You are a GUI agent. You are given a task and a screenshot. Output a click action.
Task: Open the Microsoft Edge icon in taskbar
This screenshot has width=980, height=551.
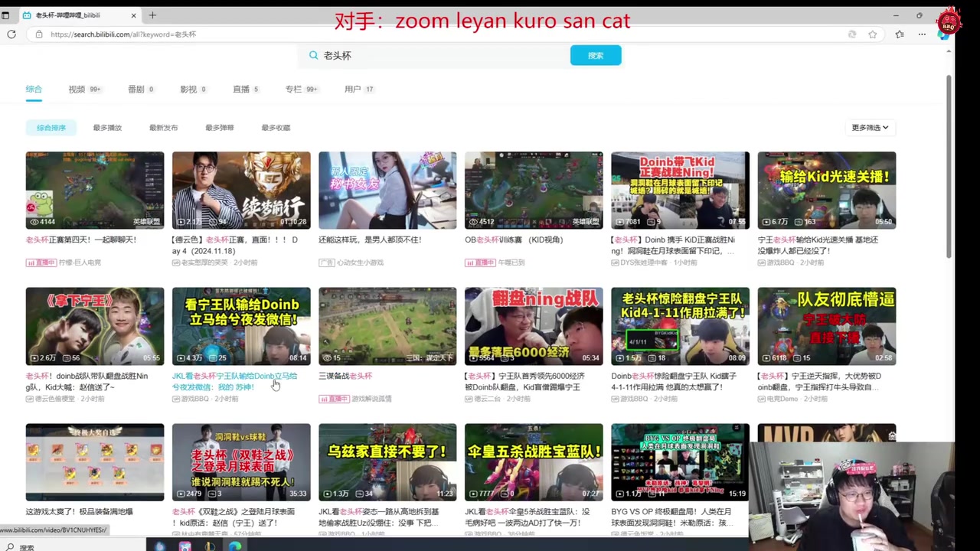click(235, 546)
